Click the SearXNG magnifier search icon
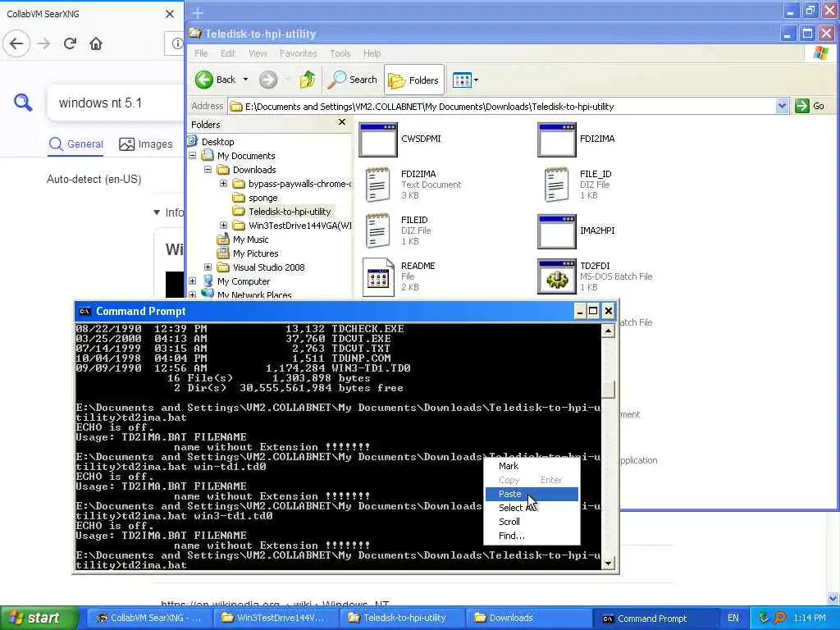Viewport: 840px width, 630px height. 23,102
